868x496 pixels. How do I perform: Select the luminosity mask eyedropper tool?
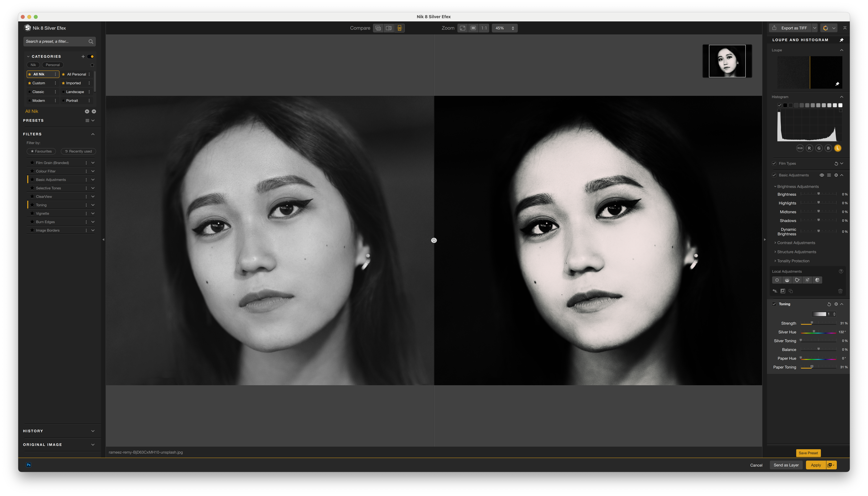point(807,280)
